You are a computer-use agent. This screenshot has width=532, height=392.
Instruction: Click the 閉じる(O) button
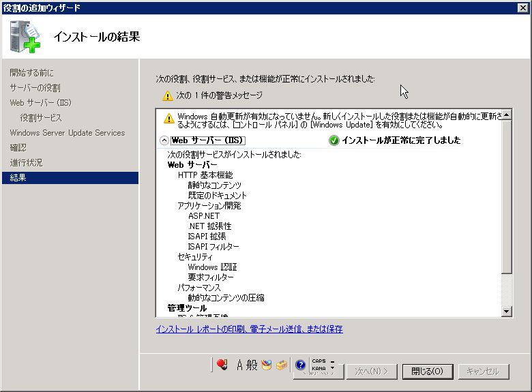pos(427,372)
